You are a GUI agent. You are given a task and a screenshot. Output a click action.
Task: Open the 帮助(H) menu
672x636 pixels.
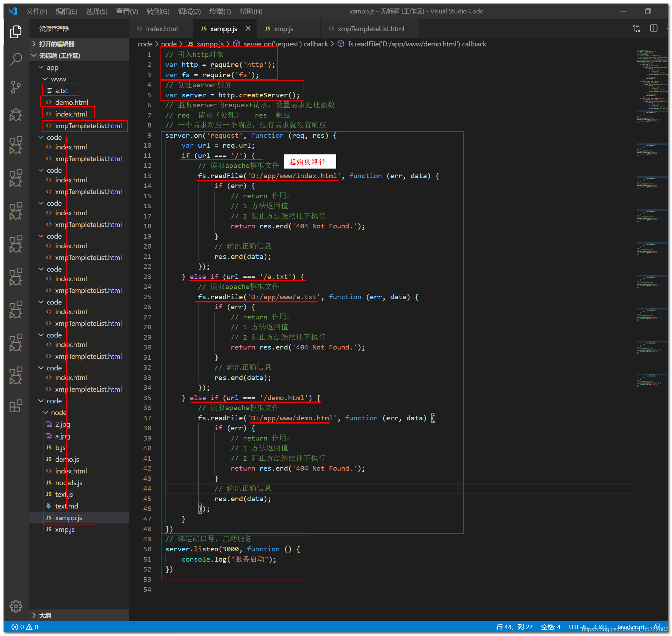click(251, 11)
